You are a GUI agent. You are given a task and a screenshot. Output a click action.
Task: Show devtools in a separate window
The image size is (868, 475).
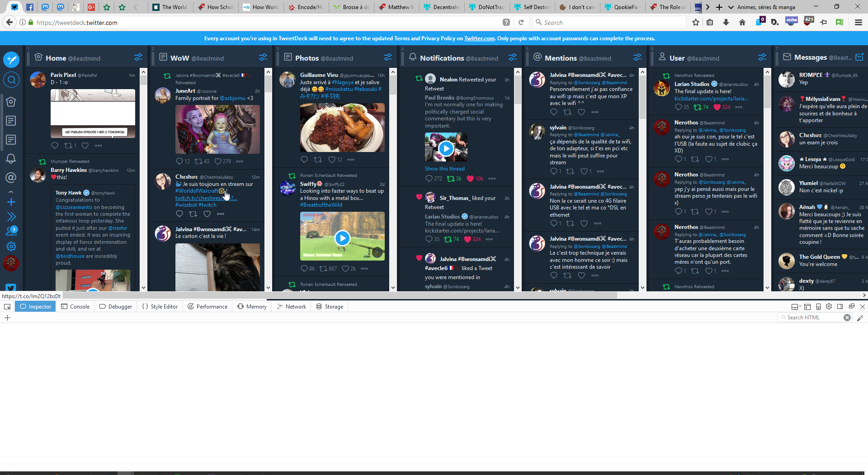click(852, 306)
